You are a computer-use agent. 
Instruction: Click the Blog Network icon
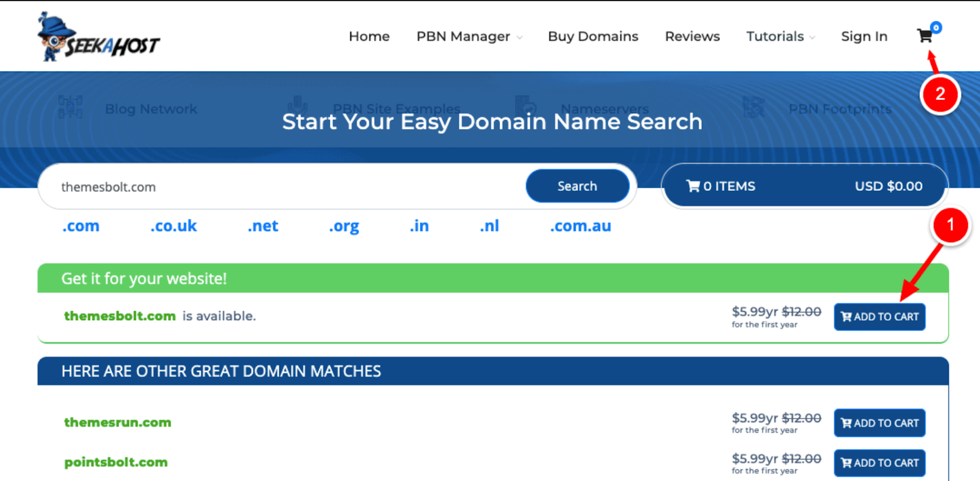(x=70, y=107)
